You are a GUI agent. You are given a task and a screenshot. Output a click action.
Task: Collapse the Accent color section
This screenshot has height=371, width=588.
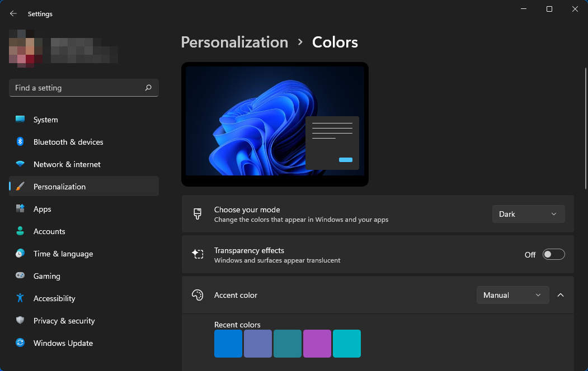click(561, 295)
